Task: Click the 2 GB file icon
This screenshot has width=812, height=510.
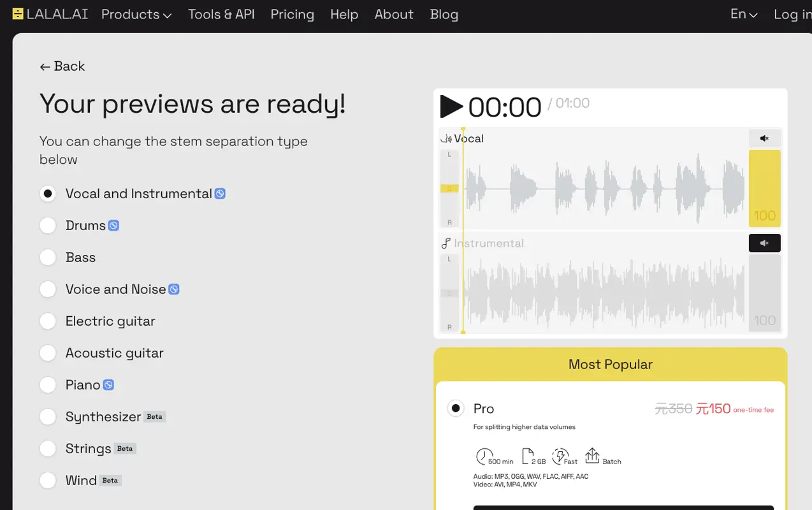Action: (526, 456)
